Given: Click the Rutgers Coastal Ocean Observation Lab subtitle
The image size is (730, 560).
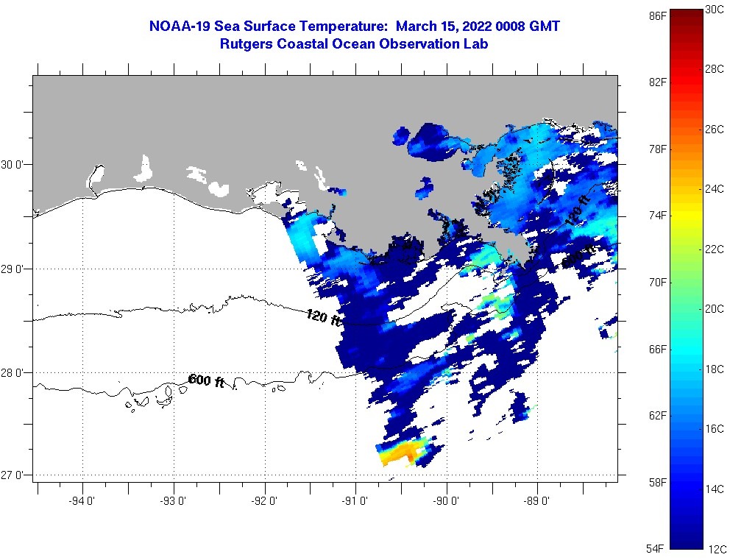Looking at the screenshot, I should (x=354, y=44).
